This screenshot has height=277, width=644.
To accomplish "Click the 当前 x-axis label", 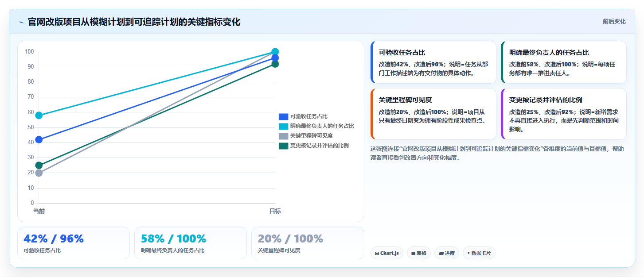I will click(x=39, y=211).
